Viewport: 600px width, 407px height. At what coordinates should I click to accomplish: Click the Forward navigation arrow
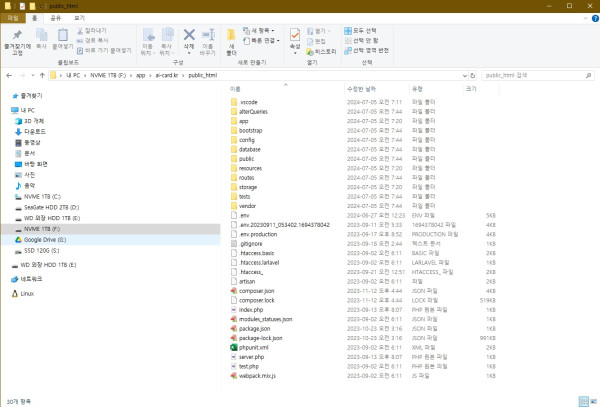pyautogui.click(x=22, y=75)
